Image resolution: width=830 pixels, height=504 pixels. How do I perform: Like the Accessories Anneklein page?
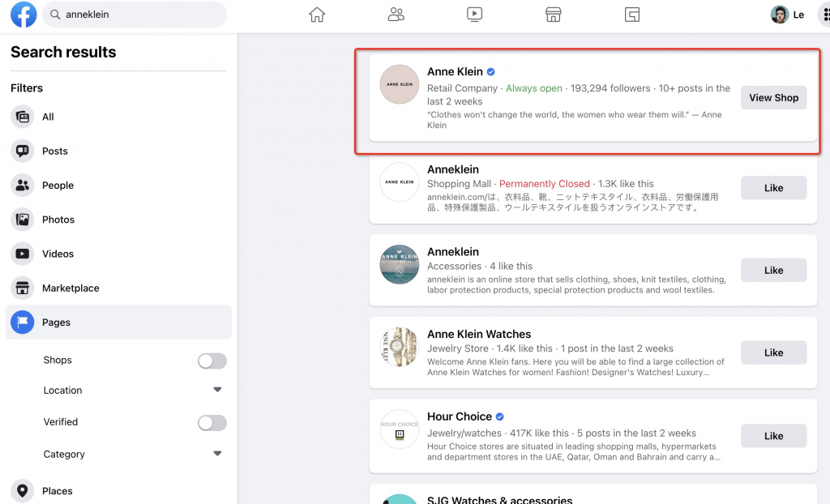coord(773,270)
